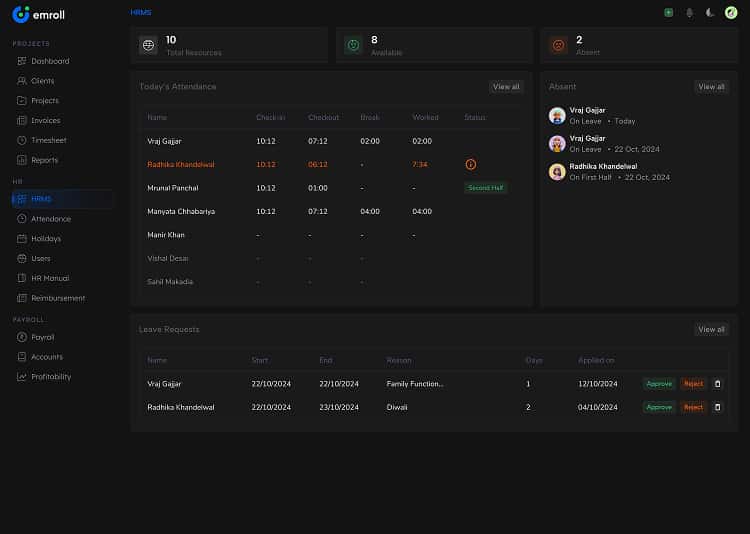
Task: Open the Payroll section
Action: click(42, 337)
